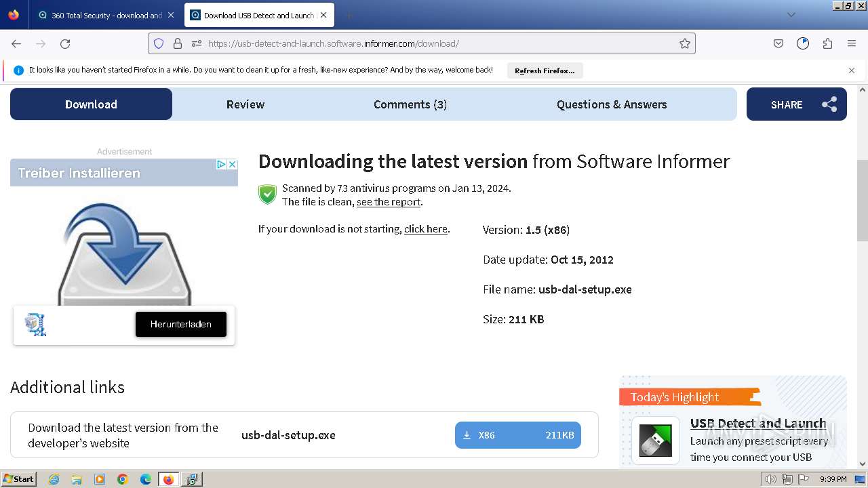Open the Firefox hamburger application menu
The width and height of the screenshot is (868, 488).
point(852,43)
